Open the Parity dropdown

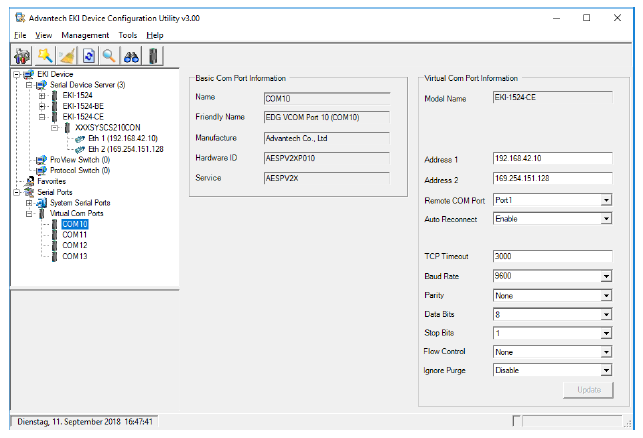(606, 296)
